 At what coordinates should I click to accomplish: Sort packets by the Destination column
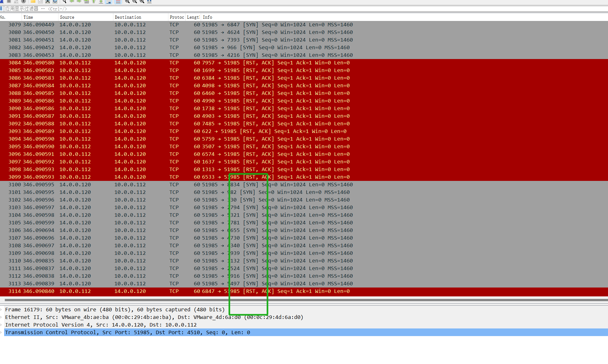(x=140, y=17)
